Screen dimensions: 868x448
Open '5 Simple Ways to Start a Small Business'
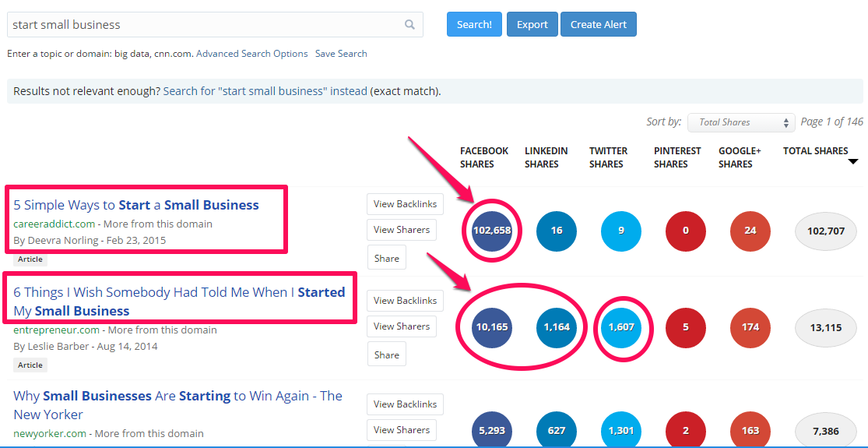click(x=136, y=205)
